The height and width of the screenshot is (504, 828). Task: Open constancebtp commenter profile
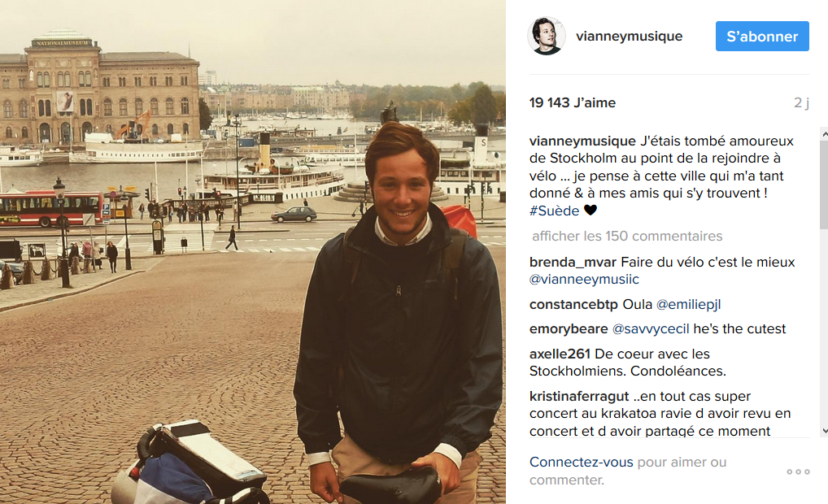[573, 304]
